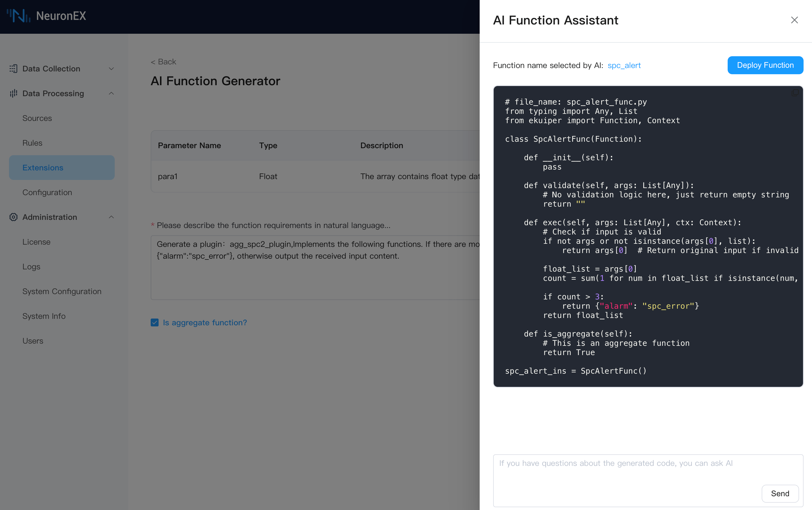Viewport: 812px width, 510px height.
Task: Collapse the Data Processing menu chevron
Action: click(x=111, y=93)
